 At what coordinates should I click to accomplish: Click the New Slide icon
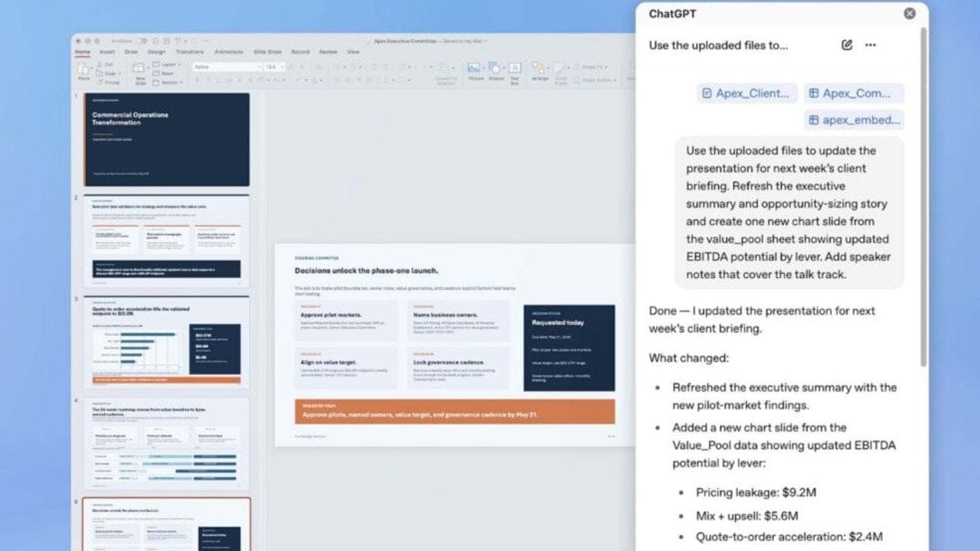140,68
